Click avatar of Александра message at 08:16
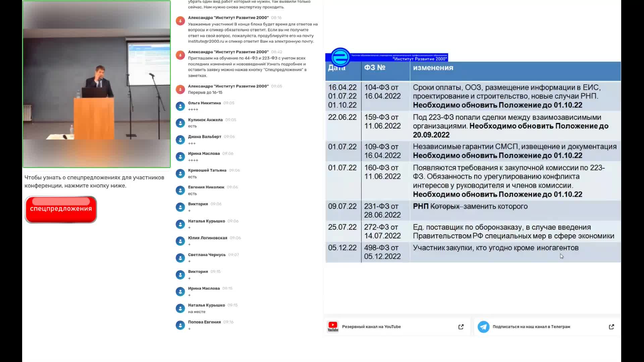 pyautogui.click(x=180, y=21)
